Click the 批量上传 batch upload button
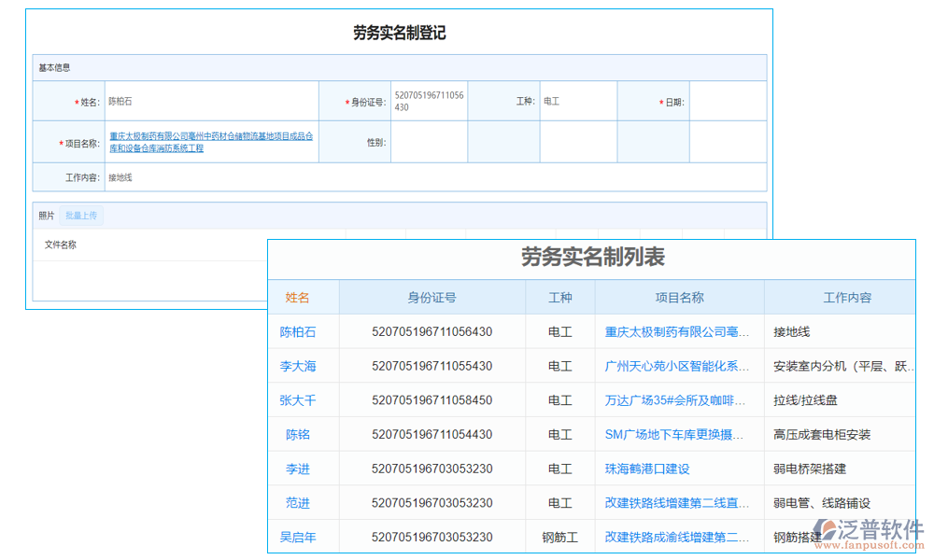934x560 pixels. pyautogui.click(x=81, y=216)
